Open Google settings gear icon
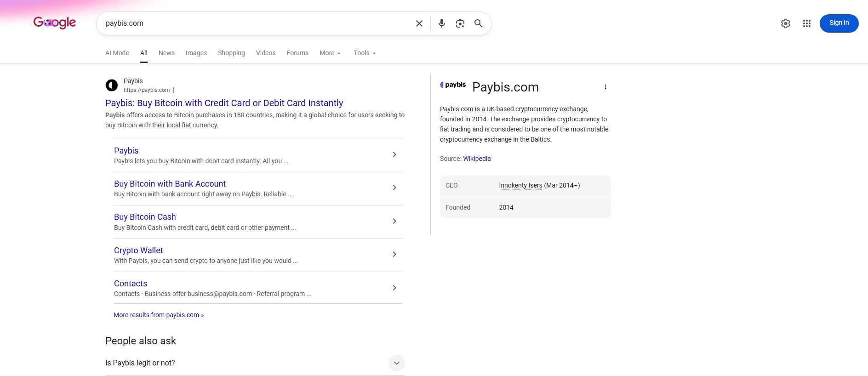Viewport: 868px width, 376px height. (x=786, y=23)
